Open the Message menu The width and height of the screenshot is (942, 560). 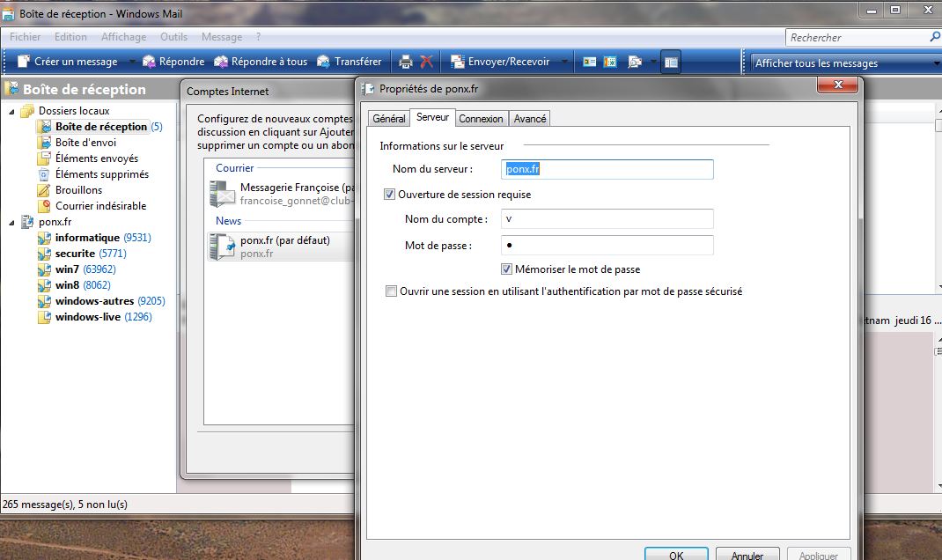coord(222,37)
